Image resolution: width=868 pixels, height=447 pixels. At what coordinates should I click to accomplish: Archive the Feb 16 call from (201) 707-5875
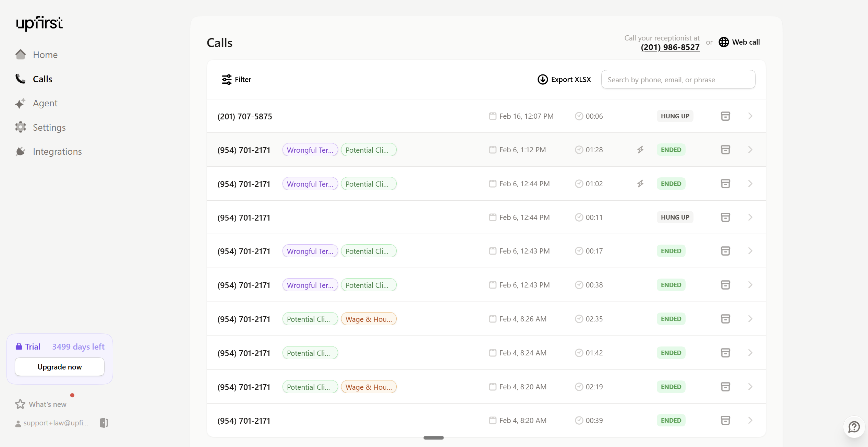(x=725, y=116)
